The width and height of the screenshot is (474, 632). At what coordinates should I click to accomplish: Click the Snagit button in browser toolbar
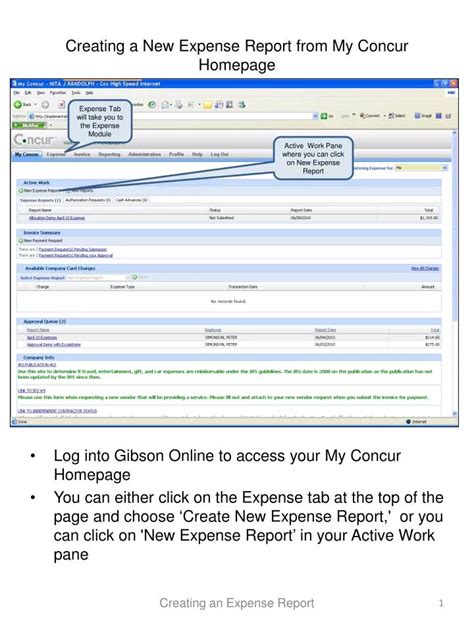[423, 116]
